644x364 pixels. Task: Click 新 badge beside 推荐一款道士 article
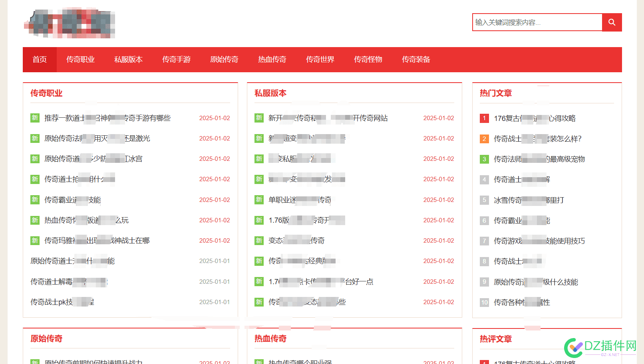point(35,118)
